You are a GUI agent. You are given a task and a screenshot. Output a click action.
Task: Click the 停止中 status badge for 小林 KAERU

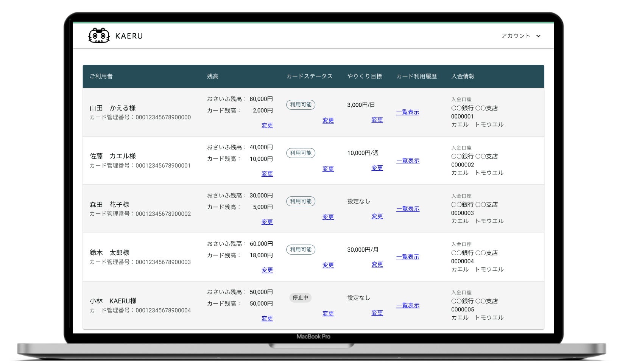point(301,298)
